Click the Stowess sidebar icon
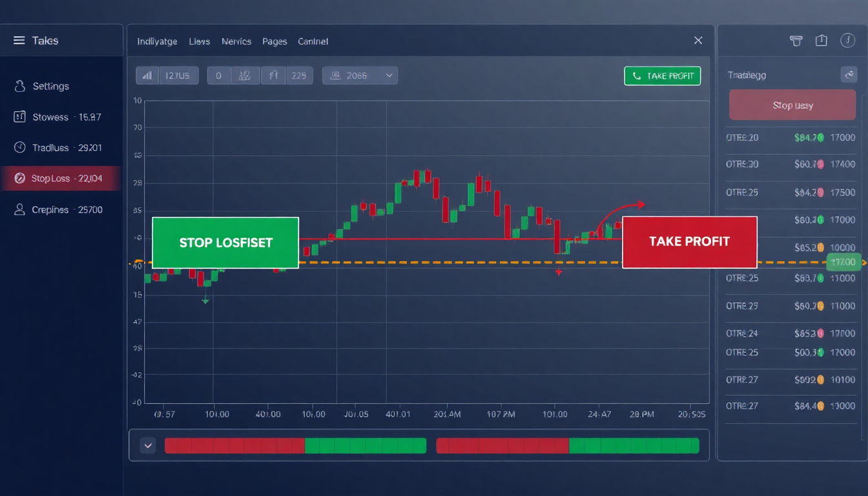This screenshot has width=868, height=496. click(19, 117)
